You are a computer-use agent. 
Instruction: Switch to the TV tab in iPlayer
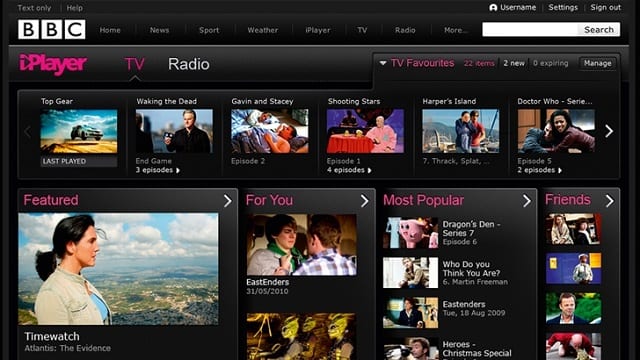135,64
